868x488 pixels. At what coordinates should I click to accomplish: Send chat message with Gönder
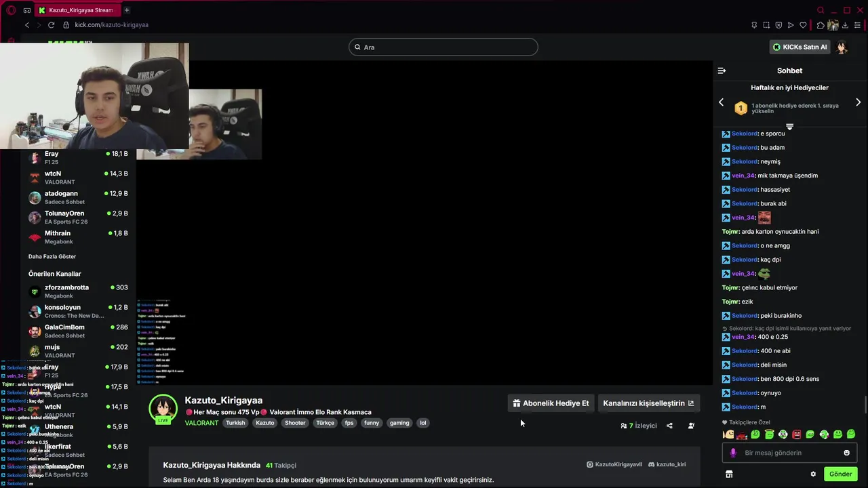pyautogui.click(x=840, y=474)
